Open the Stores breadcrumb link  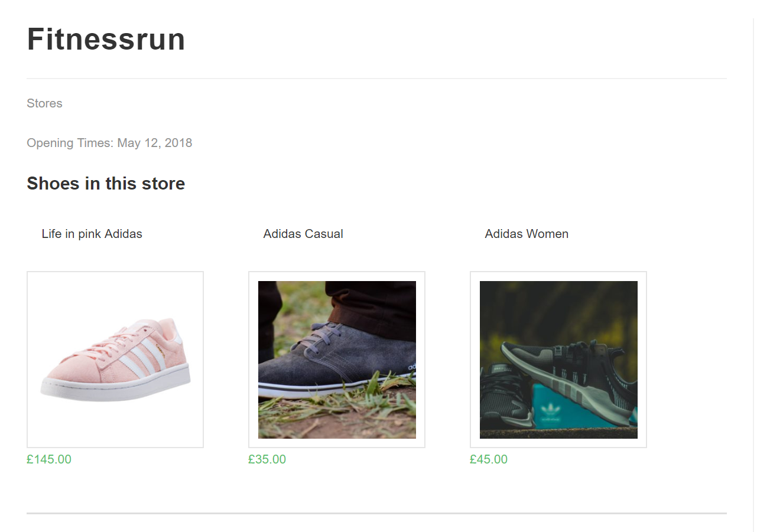pyautogui.click(x=44, y=103)
